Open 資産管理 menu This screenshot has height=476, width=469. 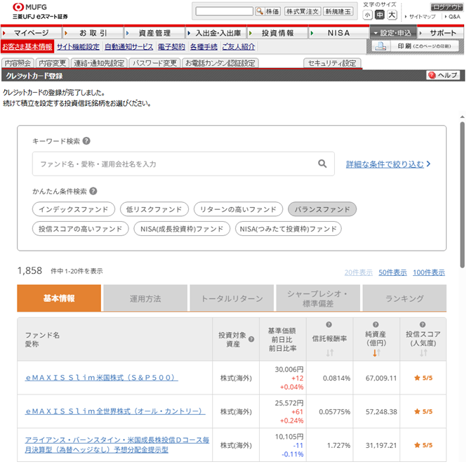(x=154, y=33)
